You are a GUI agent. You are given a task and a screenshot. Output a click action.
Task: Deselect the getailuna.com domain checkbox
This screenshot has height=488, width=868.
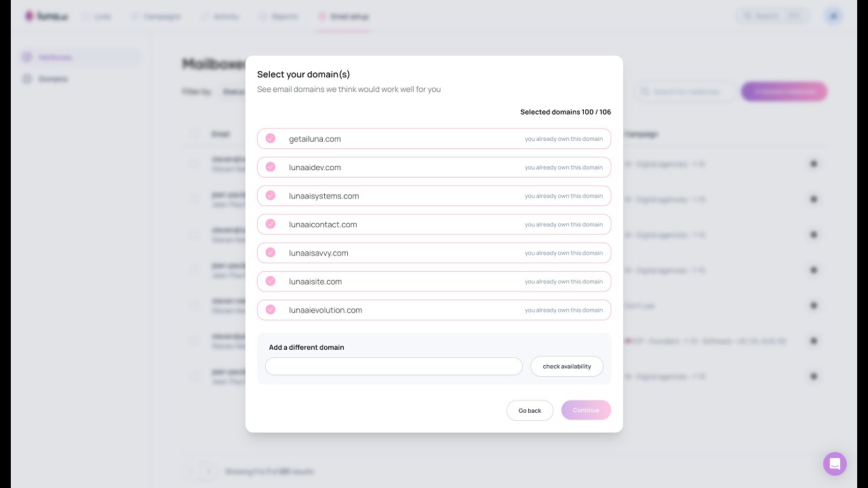click(x=271, y=138)
